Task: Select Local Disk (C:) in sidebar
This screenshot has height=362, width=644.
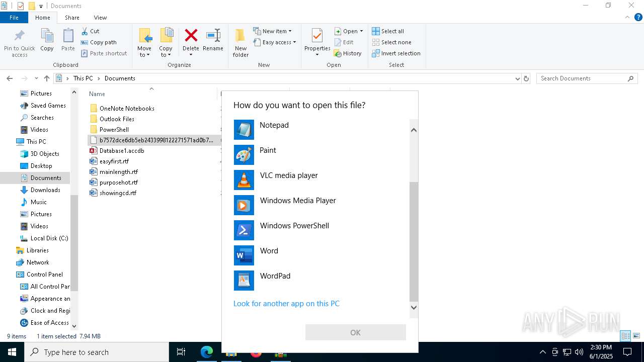Action: (49, 238)
